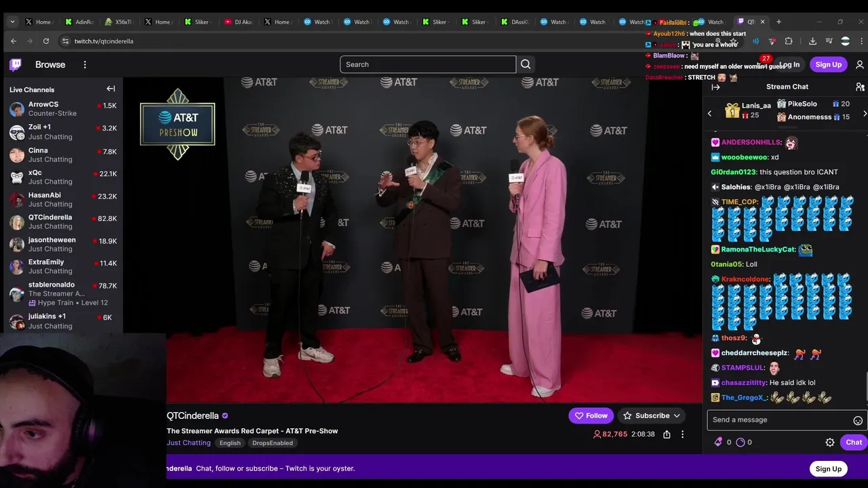Viewport: 868px width, 488px height.
Task: Click the 82,765 viewer count
Action: click(610, 434)
